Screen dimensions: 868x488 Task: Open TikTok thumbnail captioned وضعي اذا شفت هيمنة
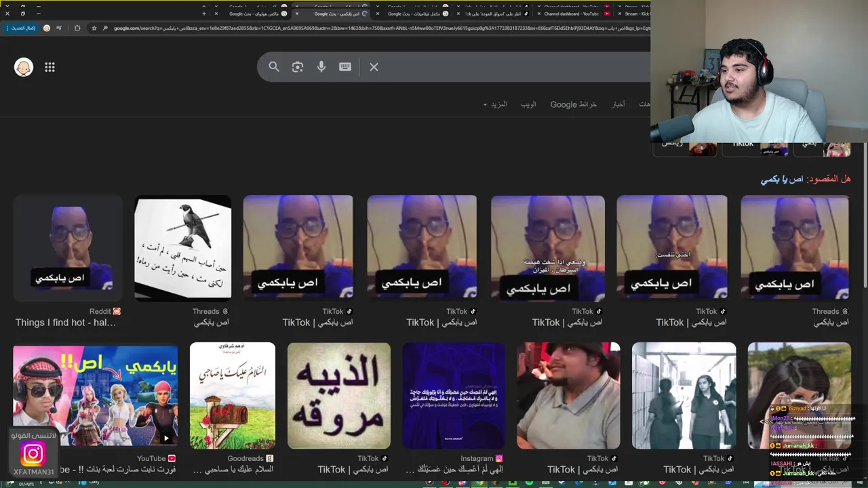(x=548, y=248)
